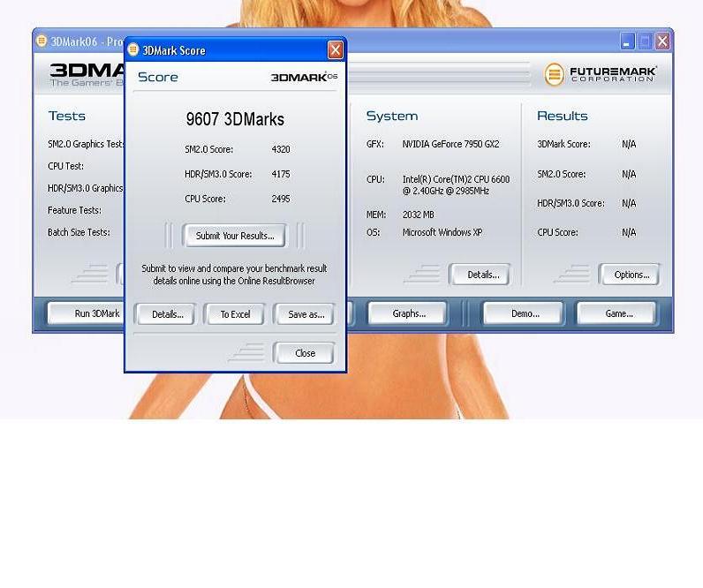Click HDR/SM3.0 Score value 4175
The image size is (703, 588).
click(x=281, y=174)
